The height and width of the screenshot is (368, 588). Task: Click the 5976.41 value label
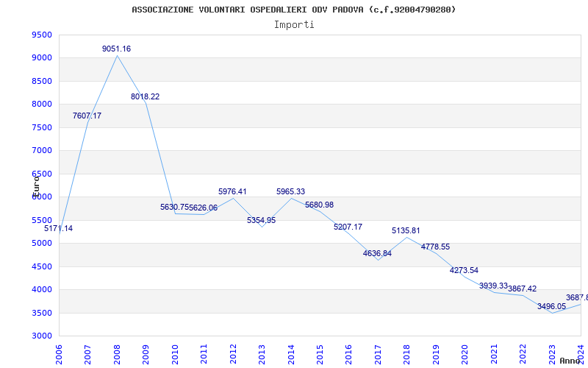(232, 191)
